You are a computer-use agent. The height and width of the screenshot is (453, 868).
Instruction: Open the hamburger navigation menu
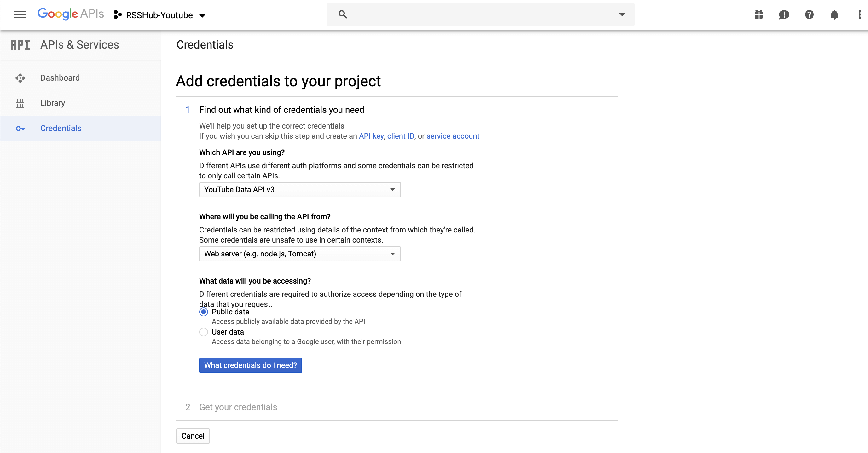20,14
